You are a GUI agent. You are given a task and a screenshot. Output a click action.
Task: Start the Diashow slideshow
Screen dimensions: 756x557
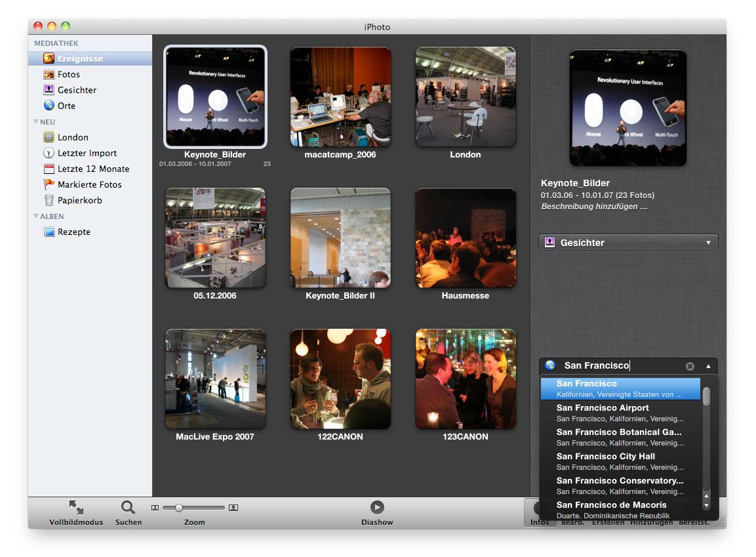[x=377, y=512]
